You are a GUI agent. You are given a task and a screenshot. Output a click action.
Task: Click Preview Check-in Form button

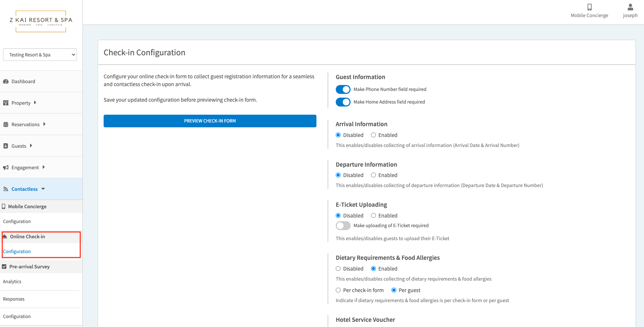click(x=210, y=121)
